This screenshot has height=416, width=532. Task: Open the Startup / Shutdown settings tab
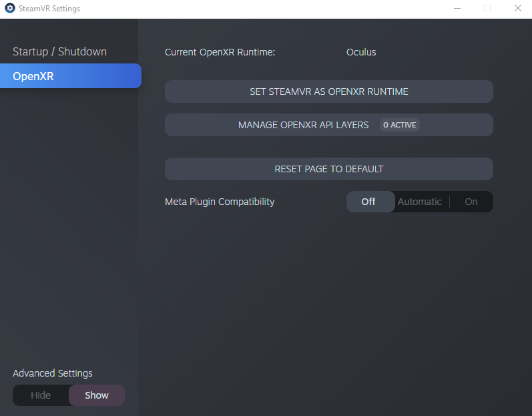pyautogui.click(x=59, y=51)
